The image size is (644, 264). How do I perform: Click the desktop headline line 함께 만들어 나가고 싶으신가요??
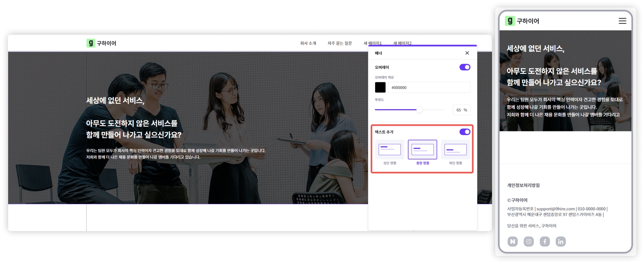point(134,135)
